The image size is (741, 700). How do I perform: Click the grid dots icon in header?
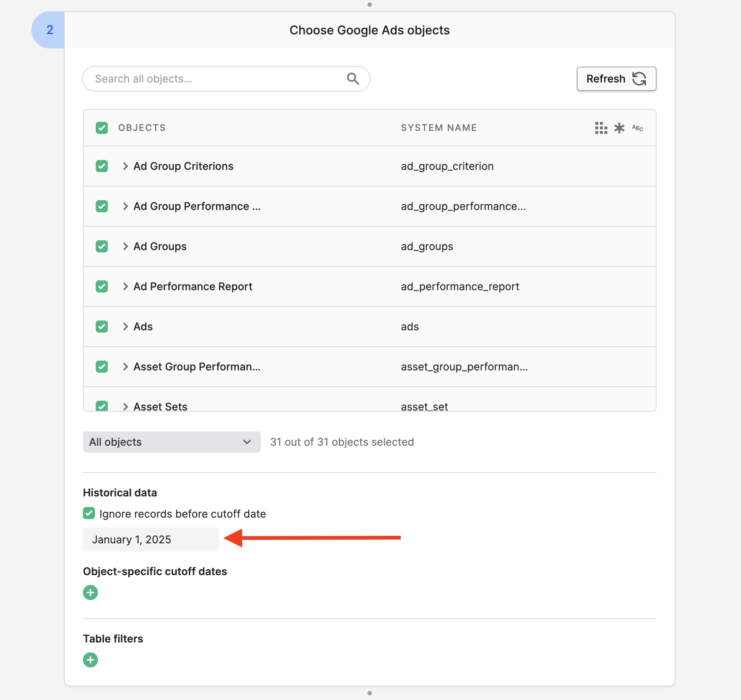[601, 128]
